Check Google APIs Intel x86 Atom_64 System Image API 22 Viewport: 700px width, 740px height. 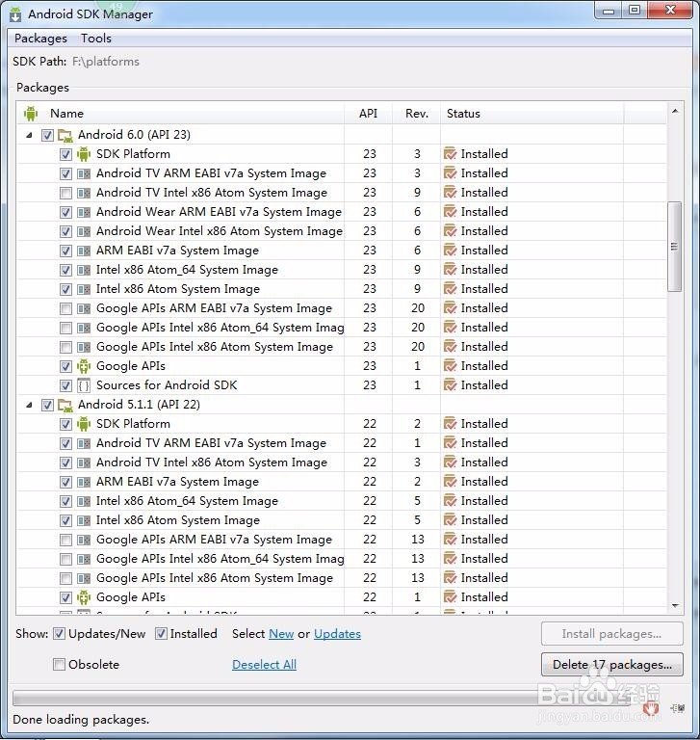pos(65,559)
